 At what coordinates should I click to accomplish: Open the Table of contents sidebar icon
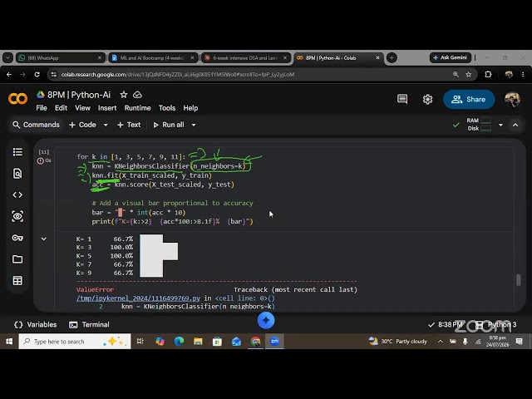pyautogui.click(x=17, y=152)
